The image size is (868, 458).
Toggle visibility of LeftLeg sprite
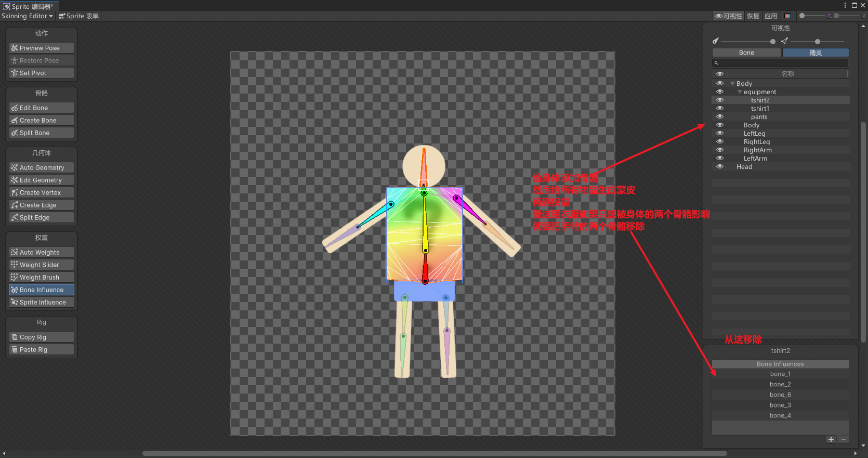coord(720,133)
